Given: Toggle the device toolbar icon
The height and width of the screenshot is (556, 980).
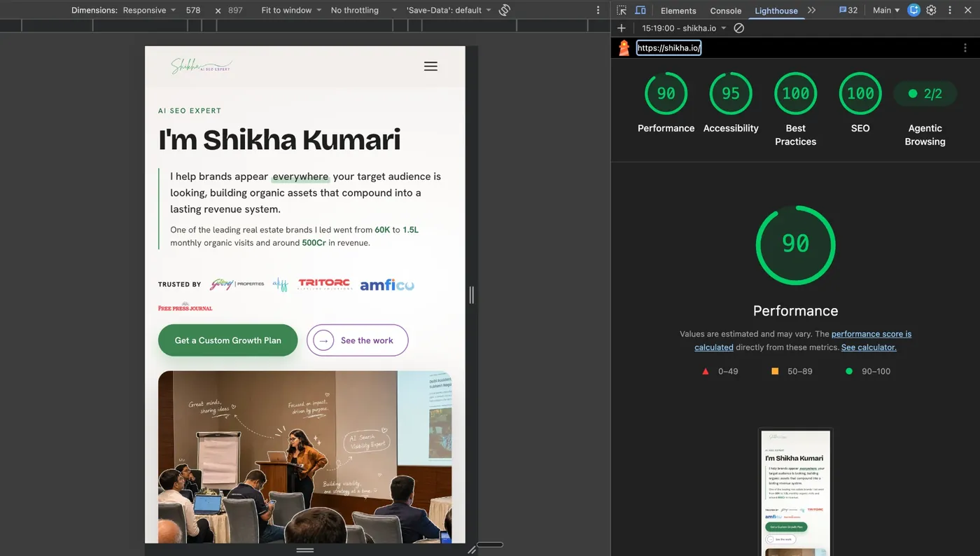Looking at the screenshot, I should (x=640, y=11).
